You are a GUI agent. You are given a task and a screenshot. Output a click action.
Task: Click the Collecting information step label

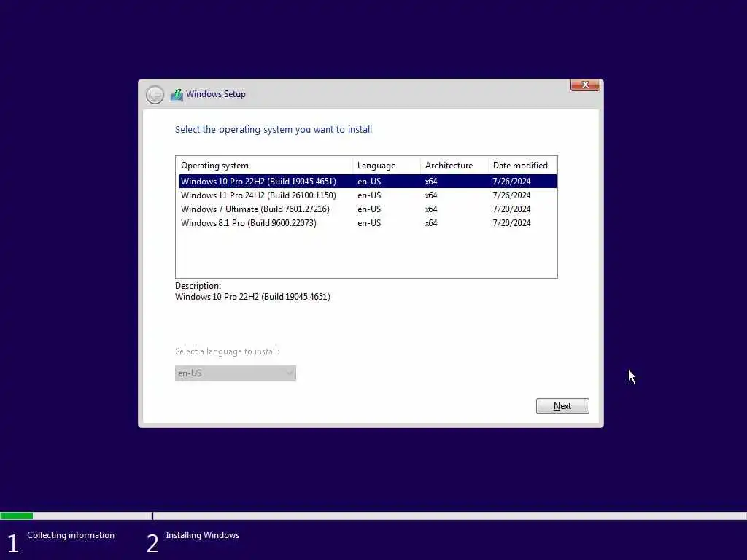pyautogui.click(x=71, y=535)
